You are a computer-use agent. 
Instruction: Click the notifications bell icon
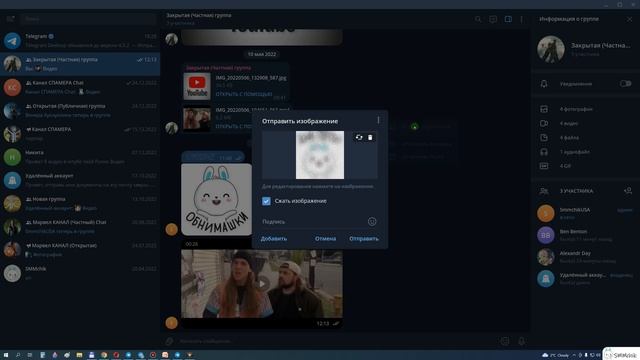(544, 84)
